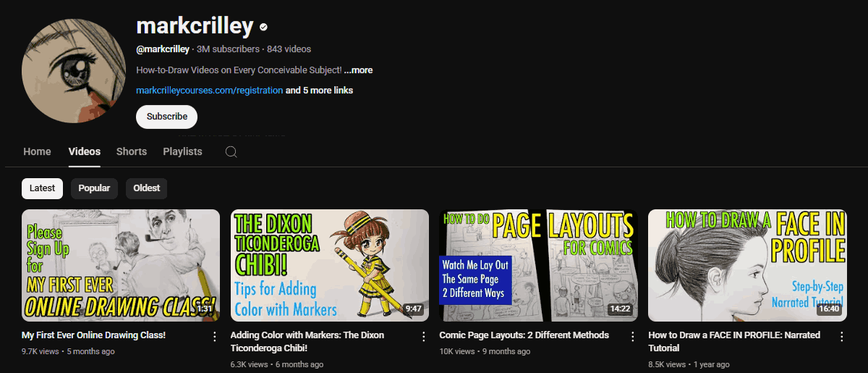Click the markcrilley channel name heading
This screenshot has height=373, width=868.
195,27
